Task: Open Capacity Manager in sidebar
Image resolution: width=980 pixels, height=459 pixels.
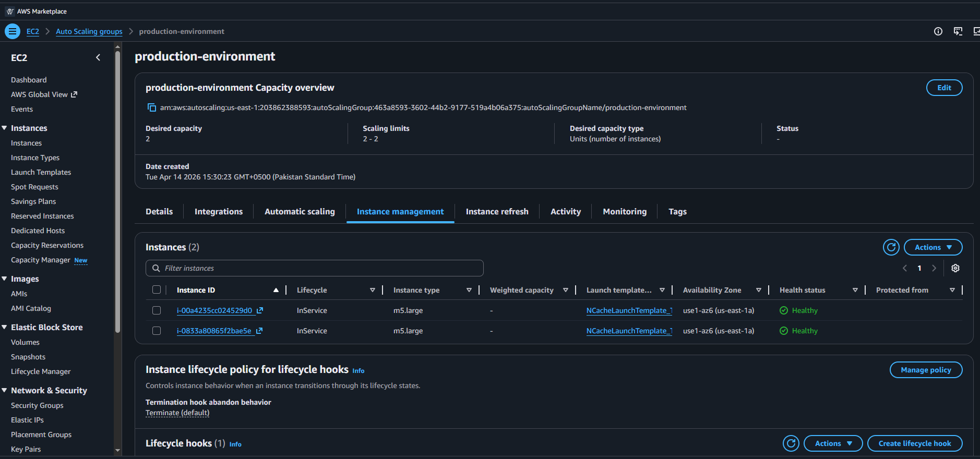Action: coord(40,260)
